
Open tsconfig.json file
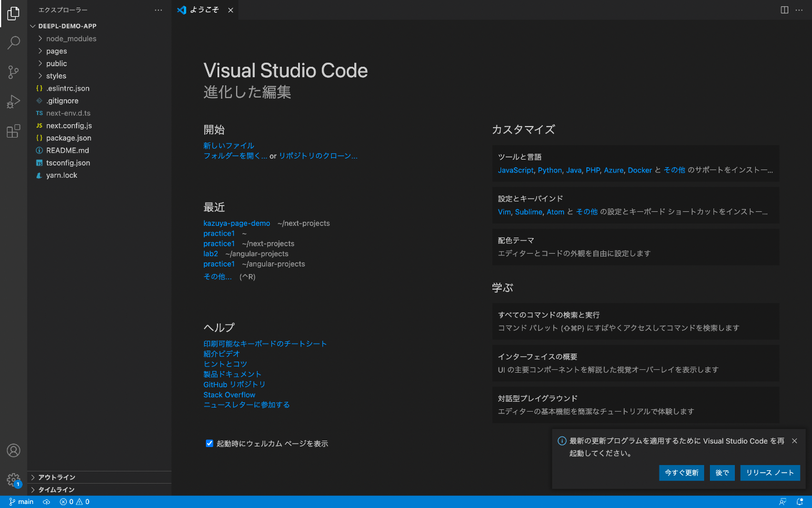(x=99, y=163)
